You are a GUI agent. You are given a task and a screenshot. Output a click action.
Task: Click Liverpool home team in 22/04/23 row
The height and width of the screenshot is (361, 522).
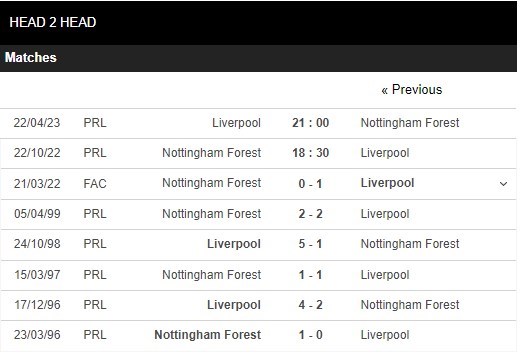pos(236,123)
